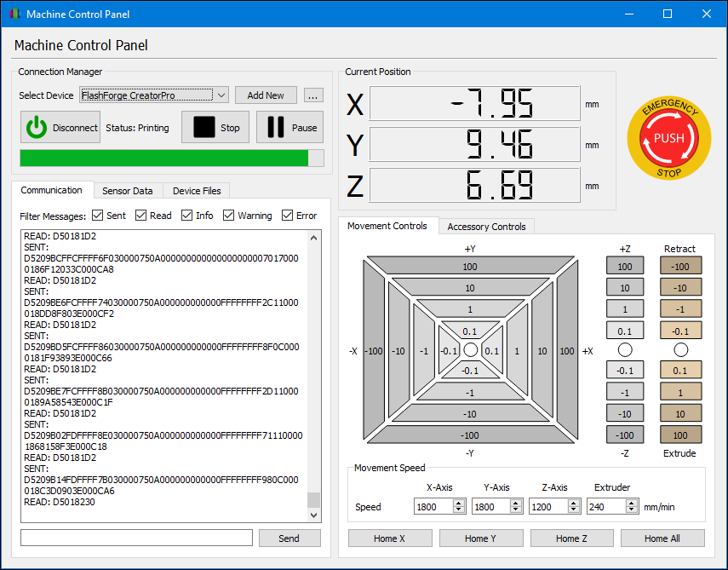Switch to the Sensor Data tab
728x570 pixels.
pyautogui.click(x=127, y=191)
